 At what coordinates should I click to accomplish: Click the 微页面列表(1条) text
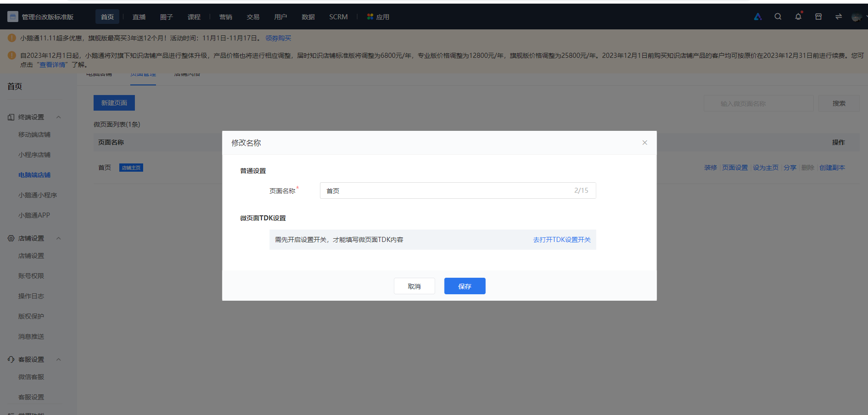pos(117,124)
